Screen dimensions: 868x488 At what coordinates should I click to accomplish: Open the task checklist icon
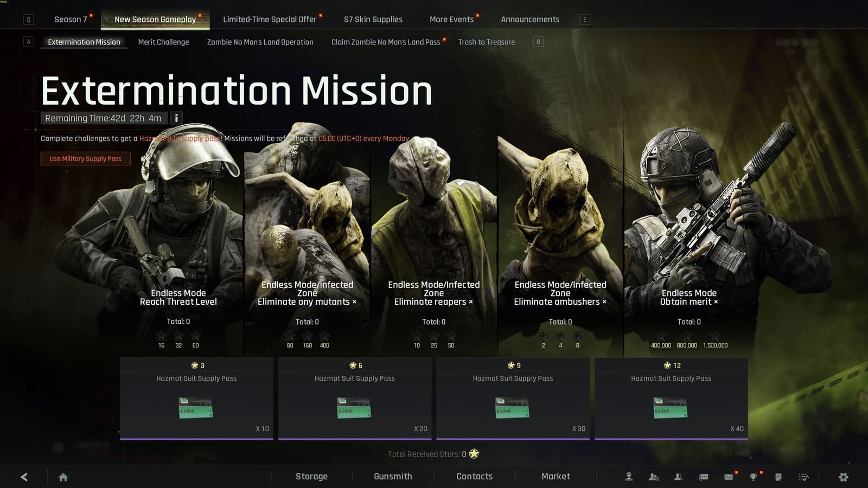click(803, 477)
